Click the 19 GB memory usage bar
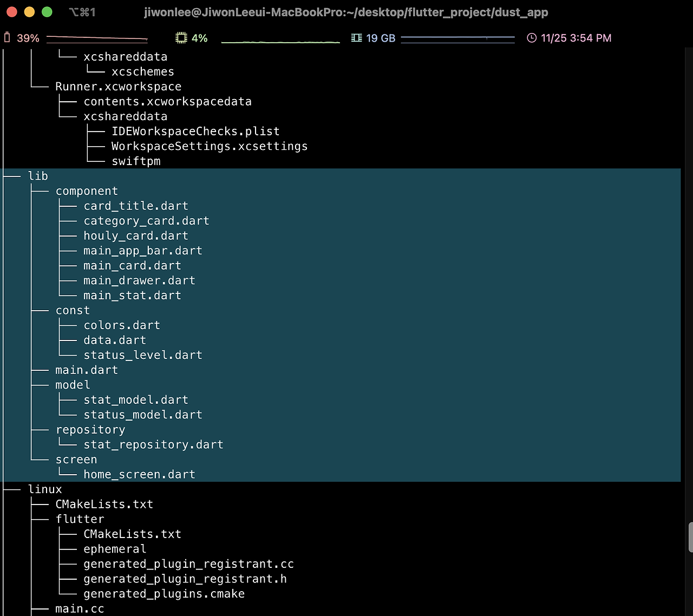 pos(458,38)
